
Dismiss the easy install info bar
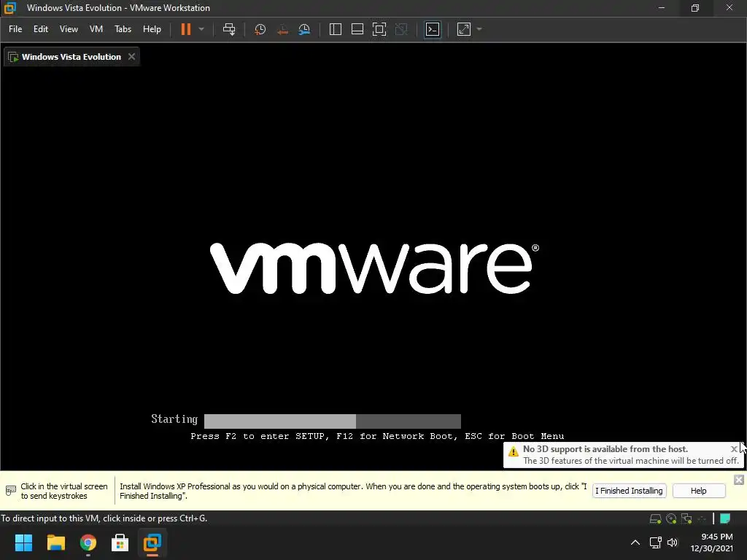(x=738, y=480)
